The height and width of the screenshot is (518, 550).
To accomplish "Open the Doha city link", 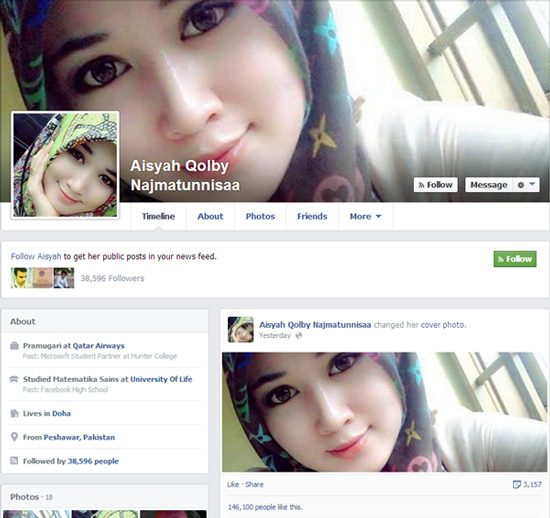I will click(x=61, y=413).
